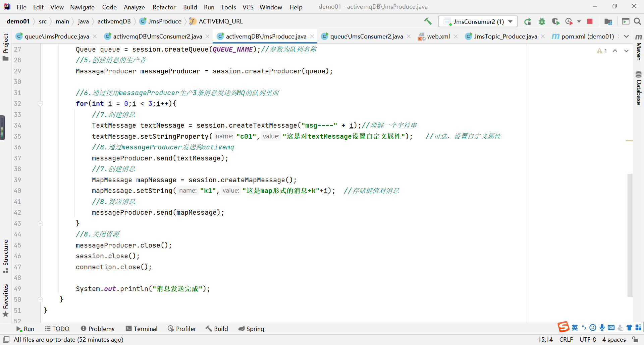The image size is (644, 345).
Task: Open the Run tool window button
Action: pos(25,329)
